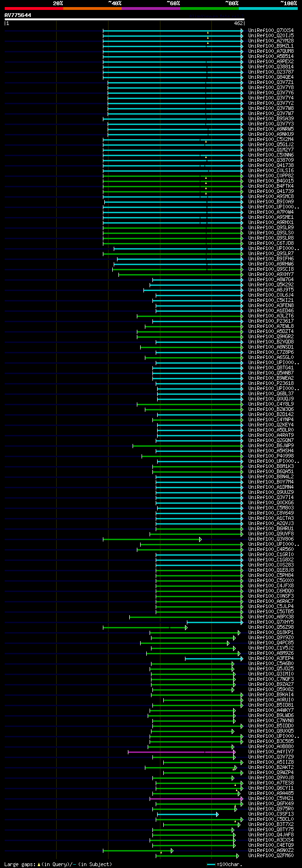Click the short green alignment bar for Q3V806
The width and height of the screenshot is (302, 868).
tap(152, 539)
